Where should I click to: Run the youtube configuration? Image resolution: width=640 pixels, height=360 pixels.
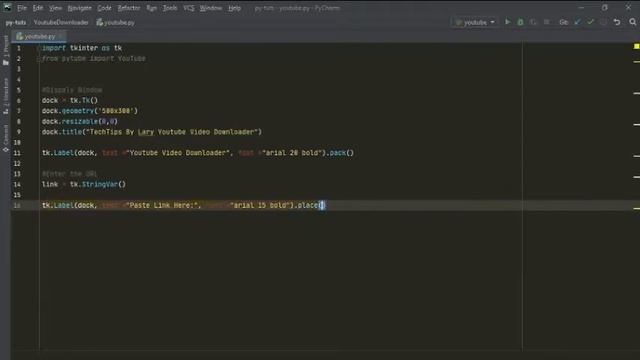point(507,22)
